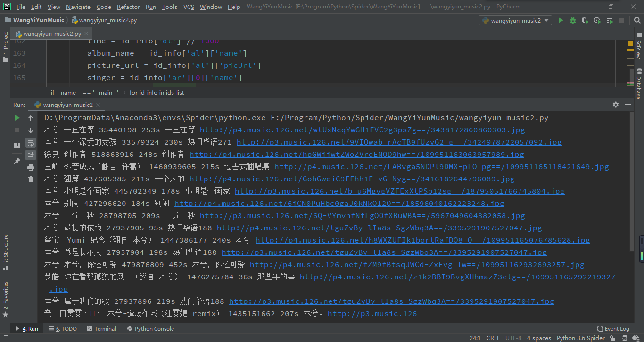Change CRLF line separator

click(x=493, y=338)
